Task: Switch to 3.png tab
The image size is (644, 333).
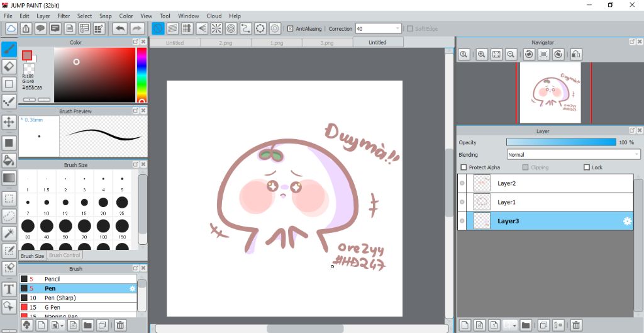Action: tap(327, 42)
